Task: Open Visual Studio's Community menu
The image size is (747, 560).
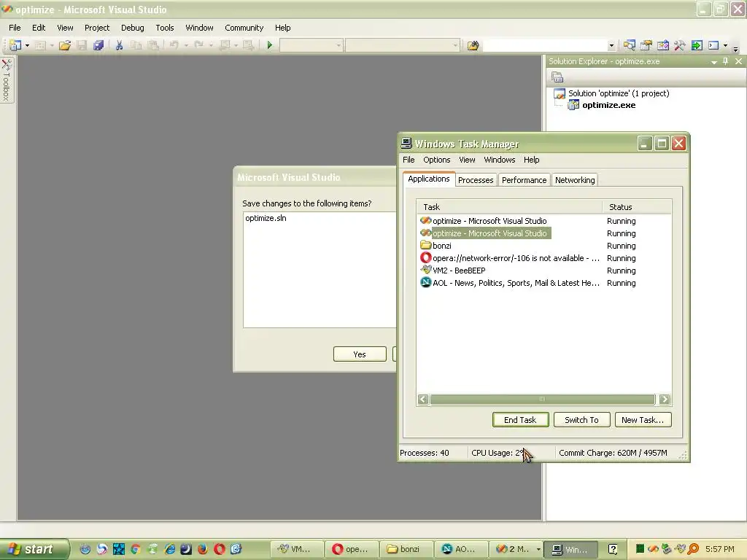Action: pyautogui.click(x=244, y=28)
